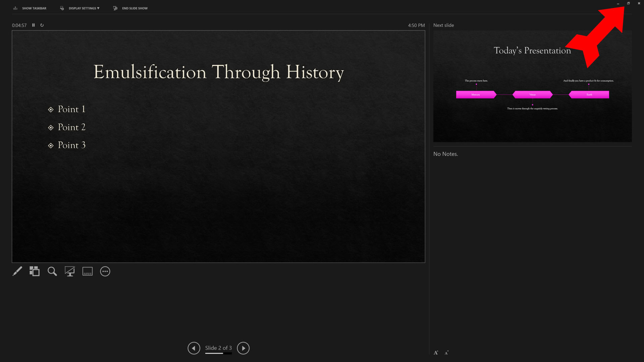This screenshot has height=362, width=644.
Task: Click the slide progress bar under slide counter
Action: 218,353
